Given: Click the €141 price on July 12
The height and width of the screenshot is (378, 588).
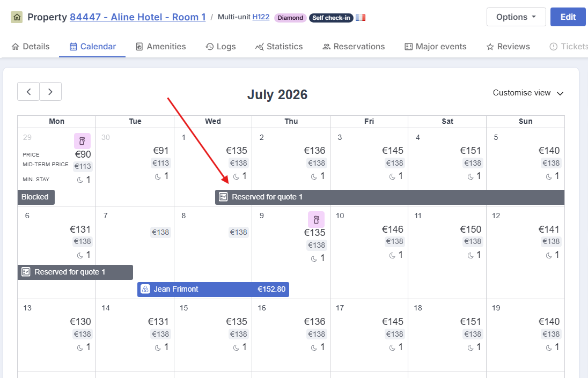Looking at the screenshot, I should pos(549,229).
